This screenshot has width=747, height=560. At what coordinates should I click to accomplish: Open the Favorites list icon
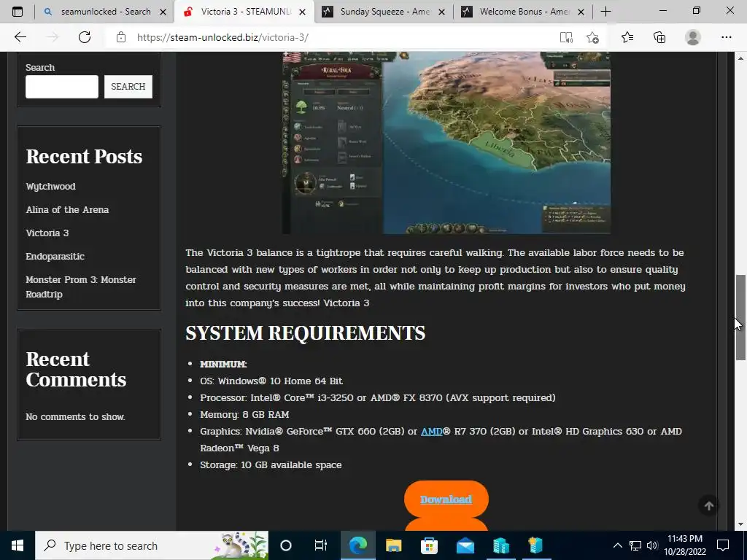pos(627,37)
